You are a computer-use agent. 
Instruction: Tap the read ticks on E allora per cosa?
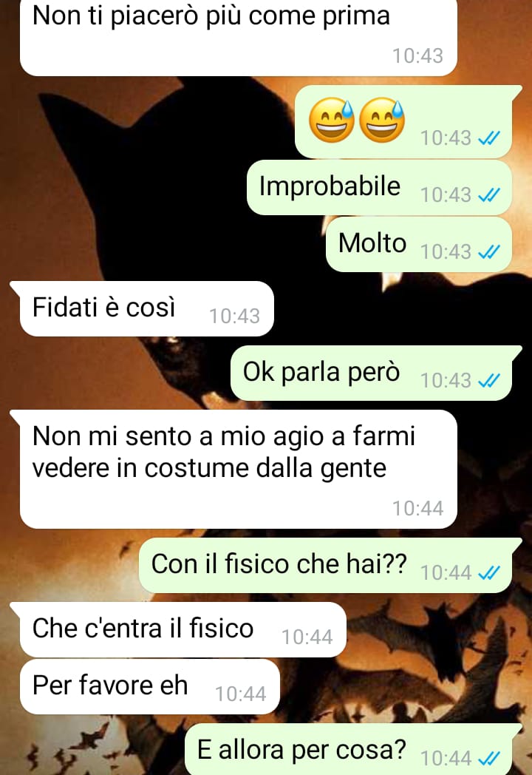point(490,758)
